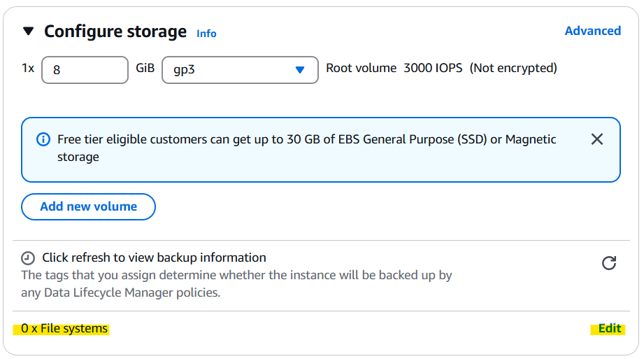Click the info icon in free tier banner
Viewport: 644px width, 359px height.
coord(43,139)
